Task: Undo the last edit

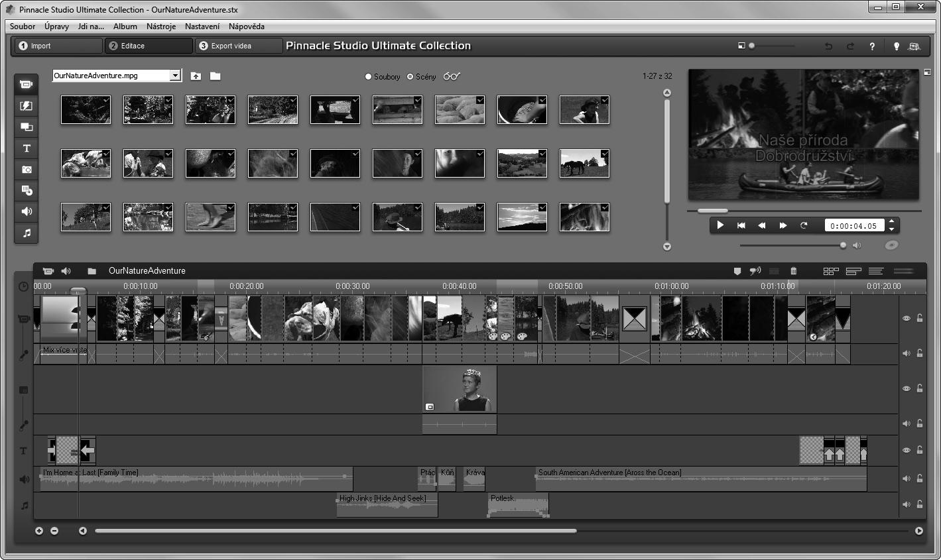Action: point(828,46)
